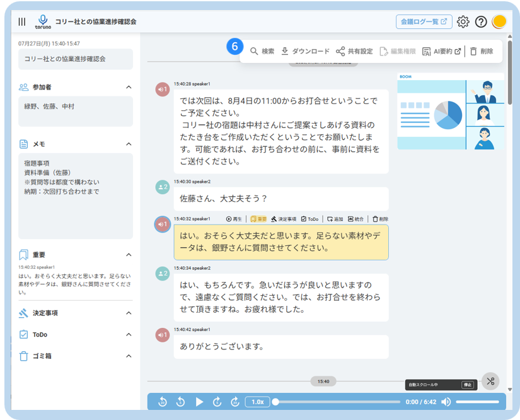520x420 pixels.
Task: Adjust the volume slider
Action: coord(477,402)
